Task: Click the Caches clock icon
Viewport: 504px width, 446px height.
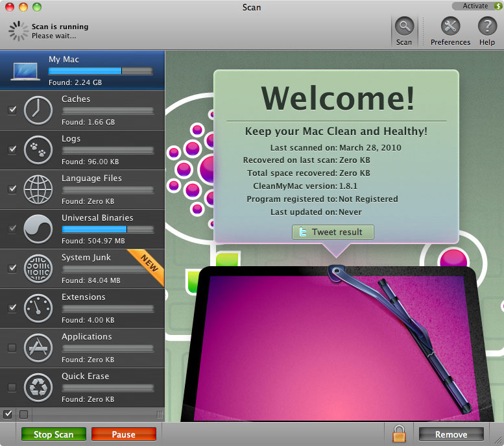Action: [38, 110]
